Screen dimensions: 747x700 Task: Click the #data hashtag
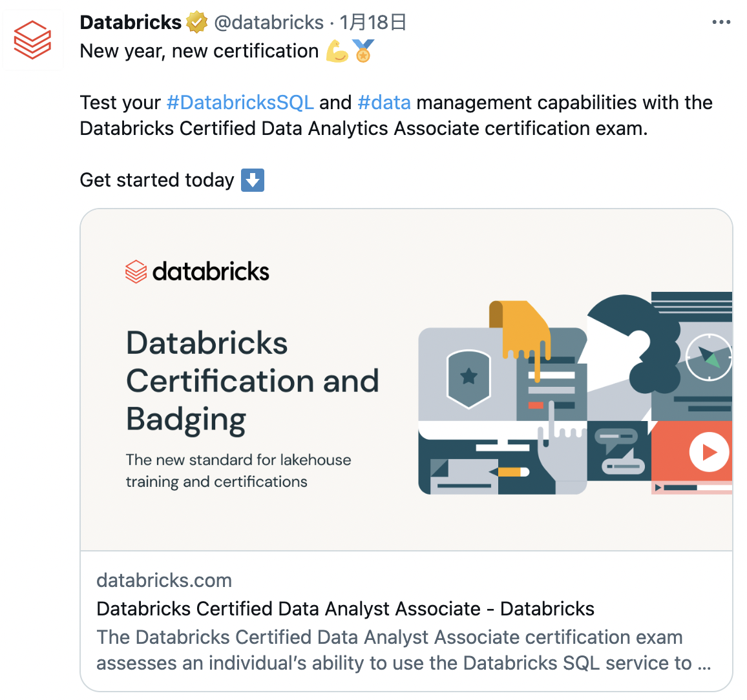[x=384, y=103]
